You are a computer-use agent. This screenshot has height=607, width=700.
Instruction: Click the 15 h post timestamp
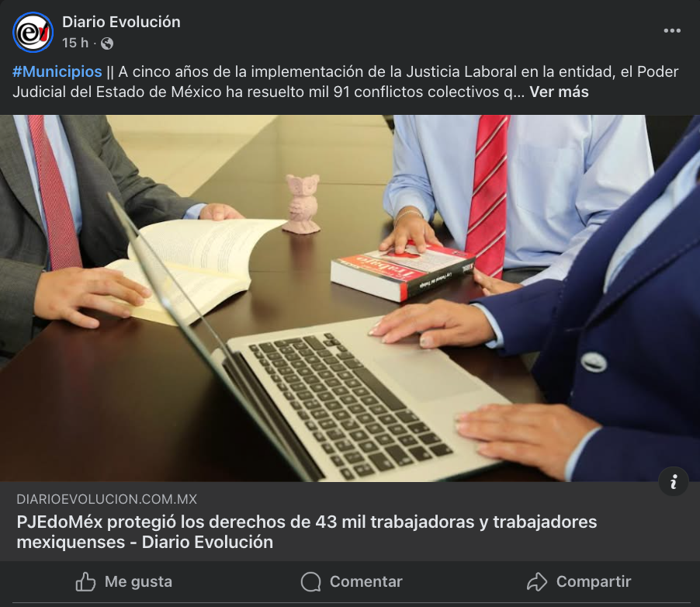point(75,43)
